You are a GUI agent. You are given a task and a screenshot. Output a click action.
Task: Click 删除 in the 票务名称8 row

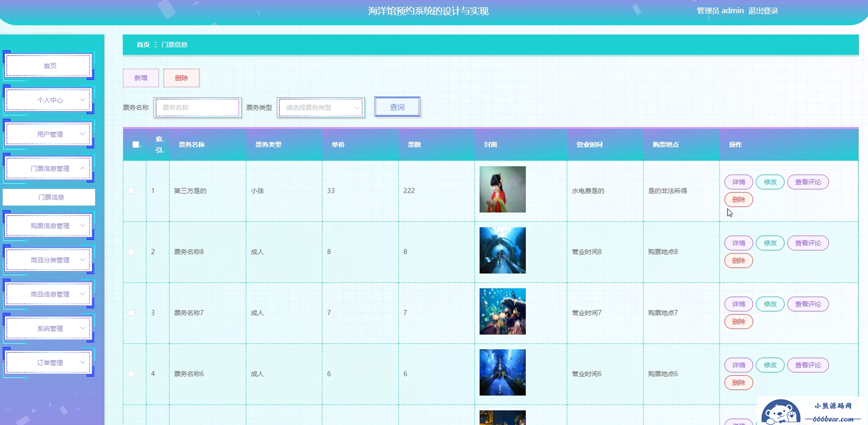click(739, 260)
